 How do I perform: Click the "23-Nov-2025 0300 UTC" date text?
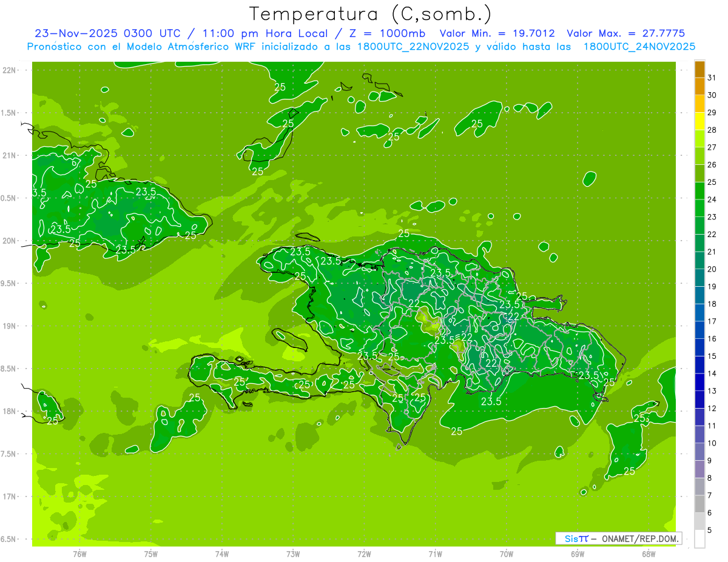109,33
